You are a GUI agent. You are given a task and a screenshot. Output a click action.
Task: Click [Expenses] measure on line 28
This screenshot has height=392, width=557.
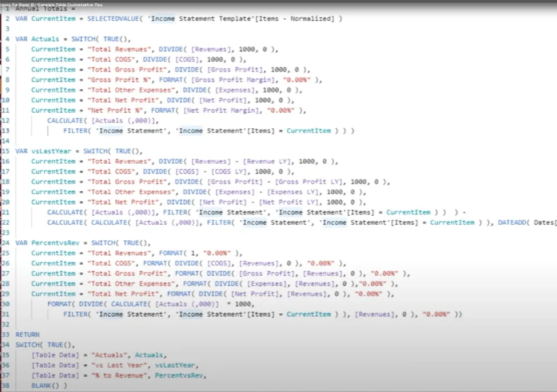[x=267, y=283]
